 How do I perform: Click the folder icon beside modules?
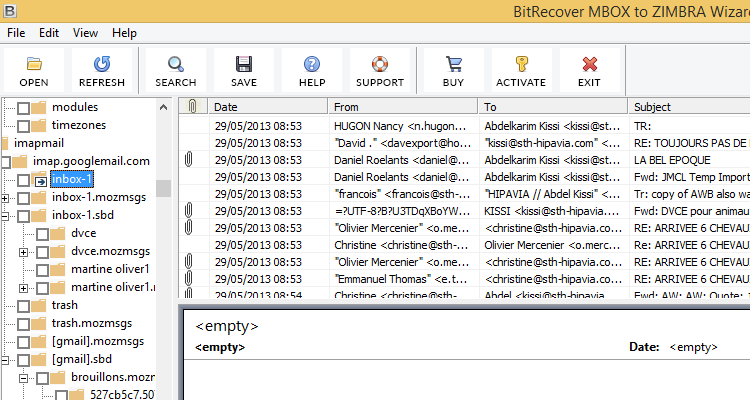pyautogui.click(x=39, y=107)
